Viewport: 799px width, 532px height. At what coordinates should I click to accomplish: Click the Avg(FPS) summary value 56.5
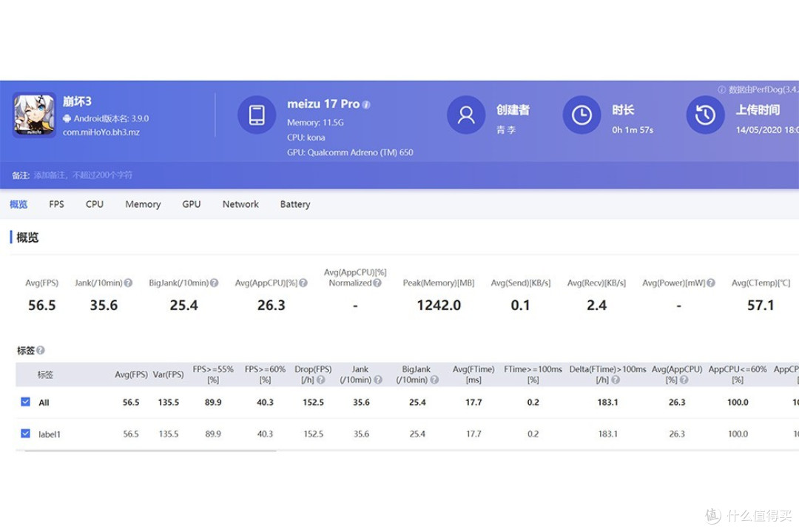point(41,306)
